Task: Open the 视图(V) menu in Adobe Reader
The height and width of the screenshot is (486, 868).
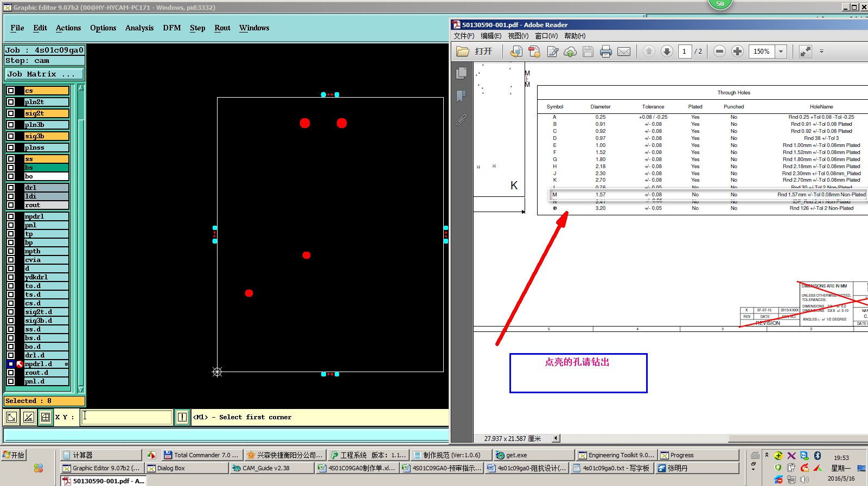Action: coord(518,36)
